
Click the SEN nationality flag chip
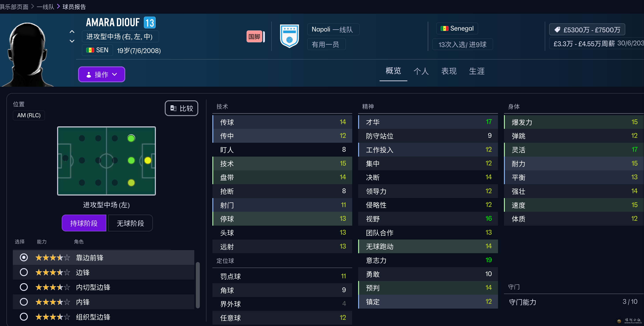point(97,50)
